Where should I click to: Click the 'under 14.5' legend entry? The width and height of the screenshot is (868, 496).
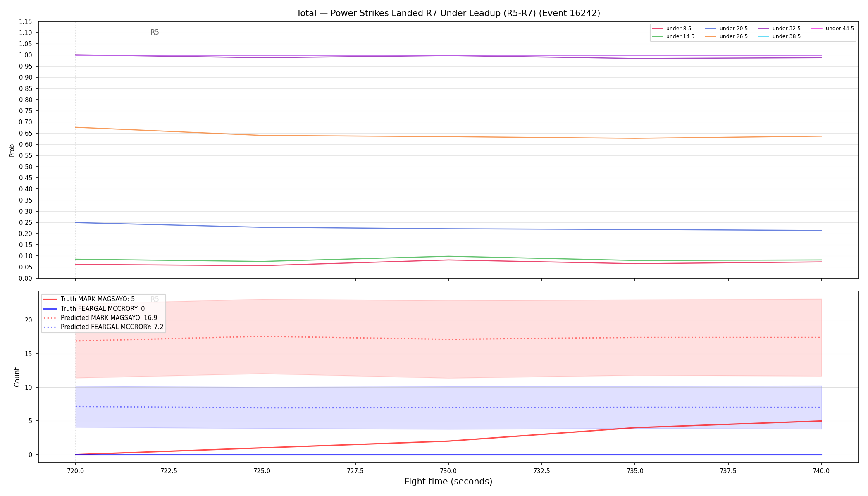coord(673,36)
